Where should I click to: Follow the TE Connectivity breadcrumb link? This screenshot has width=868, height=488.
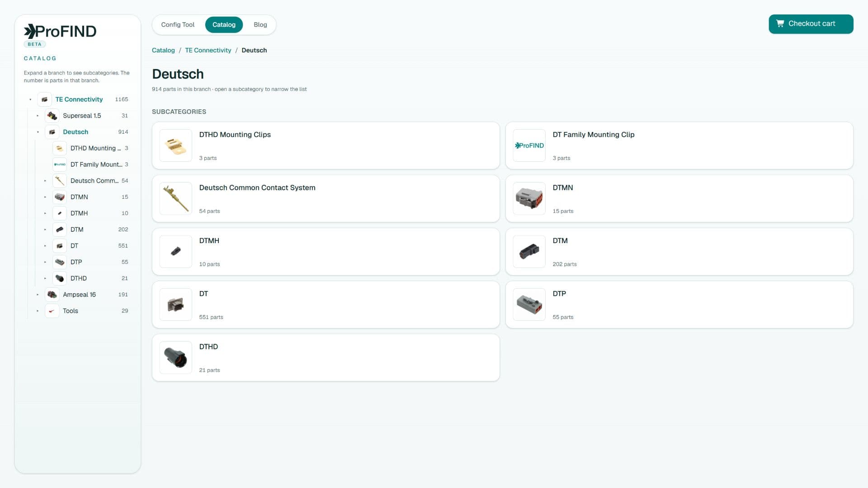pos(208,50)
